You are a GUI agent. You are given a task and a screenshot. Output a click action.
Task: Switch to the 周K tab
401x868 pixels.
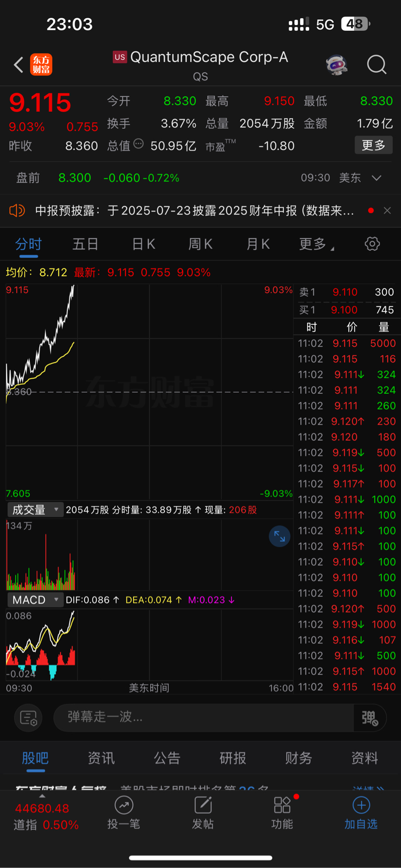[x=200, y=244]
